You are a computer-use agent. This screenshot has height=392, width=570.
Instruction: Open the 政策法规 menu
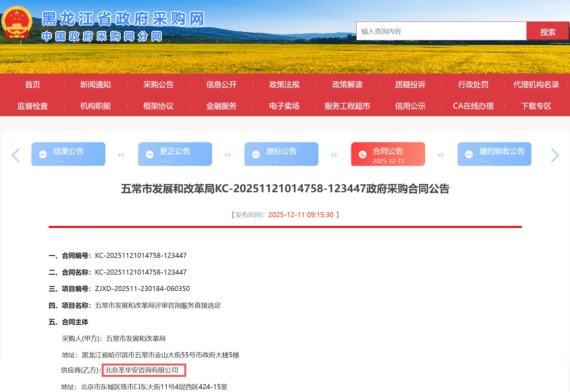[284, 85]
